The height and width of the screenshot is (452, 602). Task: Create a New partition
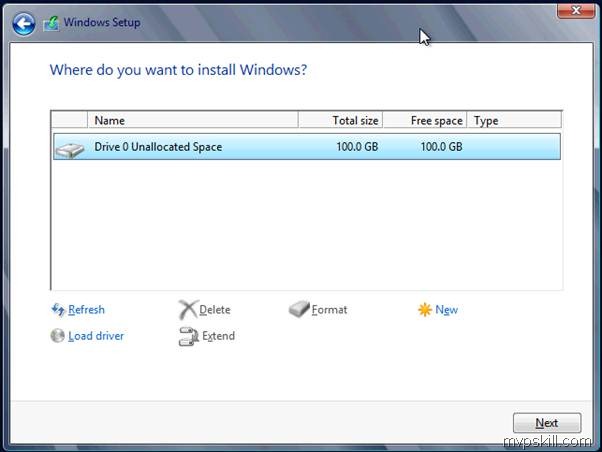click(447, 310)
